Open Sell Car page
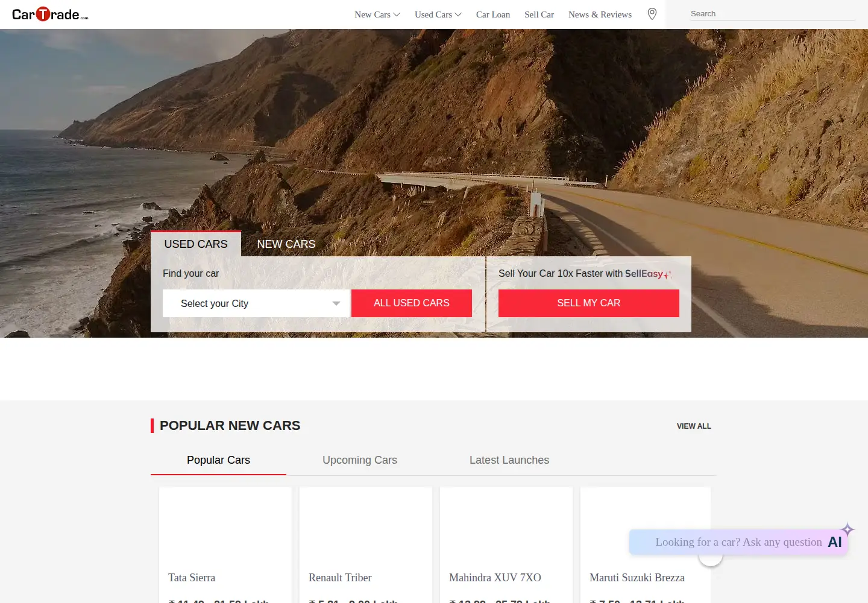Screen dimensions: 868x603 tap(539, 14)
